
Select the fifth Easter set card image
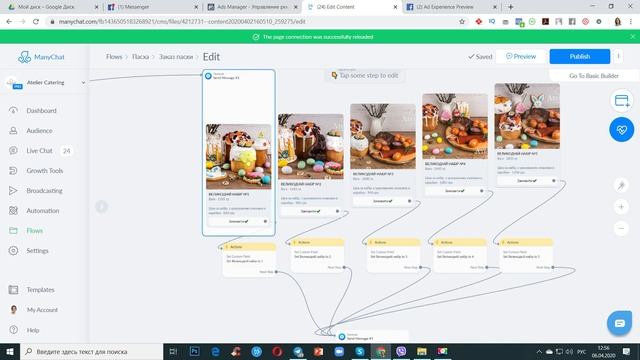pyautogui.click(x=527, y=116)
